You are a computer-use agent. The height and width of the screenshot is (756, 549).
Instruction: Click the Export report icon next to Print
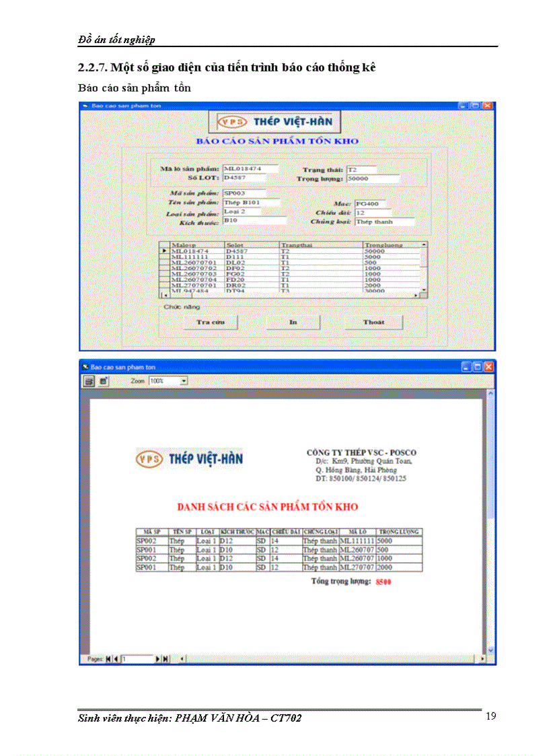[x=104, y=380]
